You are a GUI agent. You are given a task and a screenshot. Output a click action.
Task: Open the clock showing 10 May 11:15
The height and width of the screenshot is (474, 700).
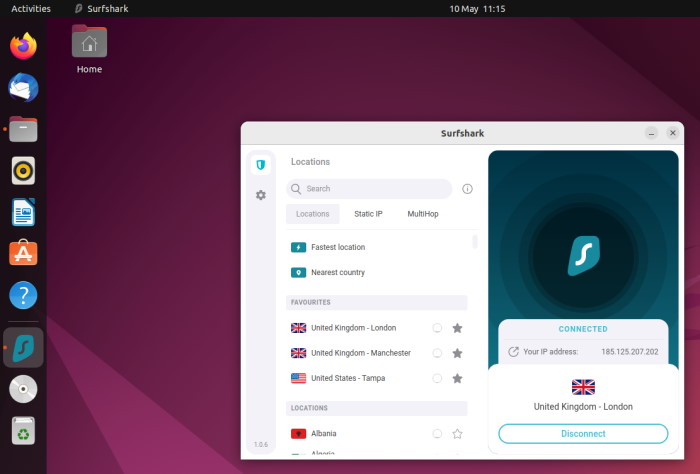pyautogui.click(x=477, y=8)
